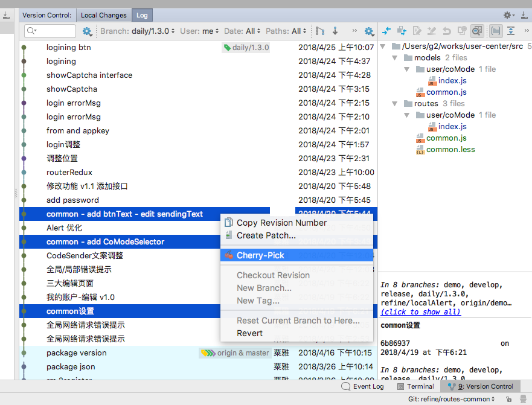The image size is (532, 405).
Task: Select the Log tab
Action: [x=142, y=15]
